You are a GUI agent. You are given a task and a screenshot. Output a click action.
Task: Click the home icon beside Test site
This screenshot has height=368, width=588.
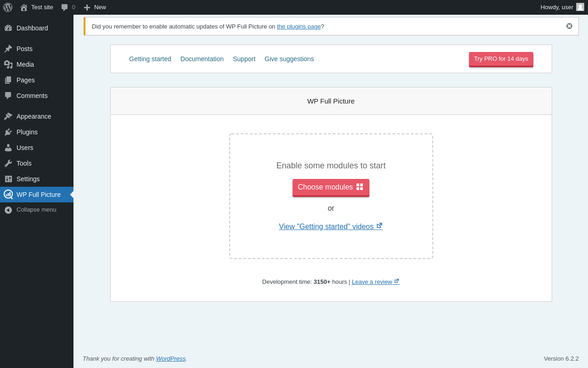coord(24,7)
